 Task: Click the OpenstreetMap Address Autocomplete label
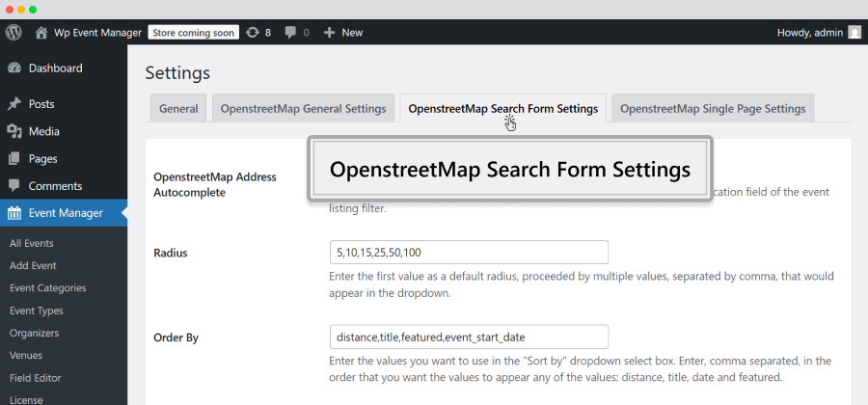pos(215,185)
